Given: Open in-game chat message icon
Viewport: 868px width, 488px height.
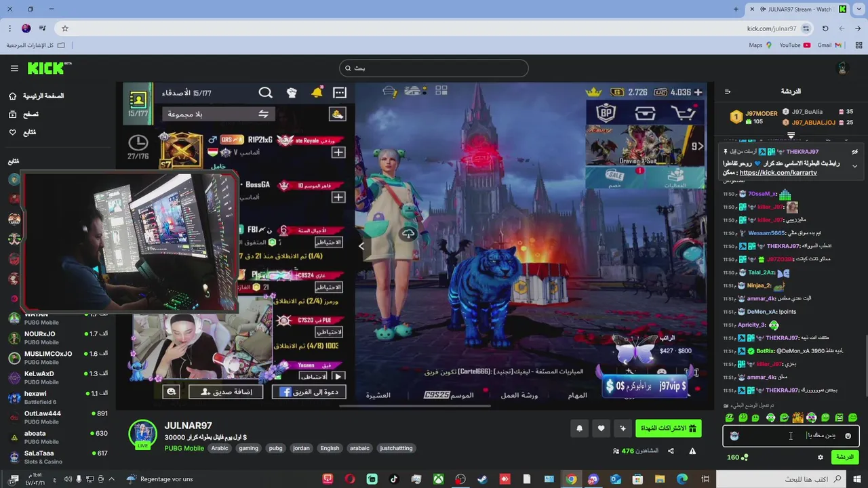Looking at the screenshot, I should click(340, 93).
